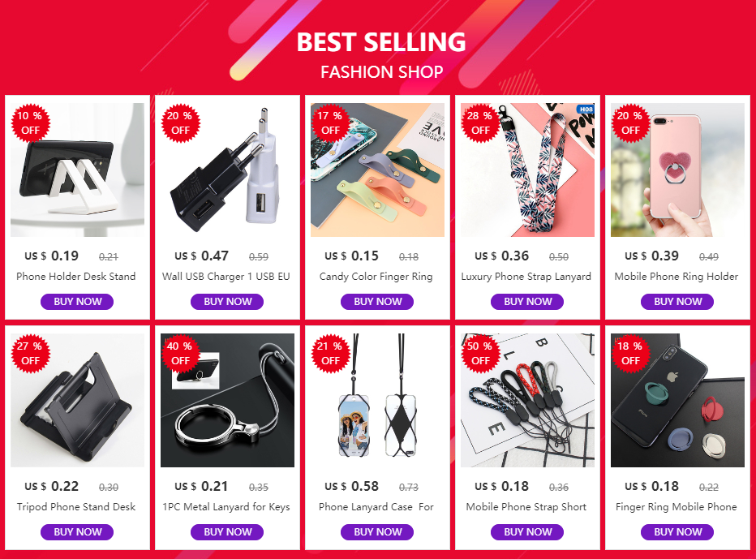This screenshot has width=756, height=559.
Task: Click BUY NOW under 1PC Metal Lanyard
Action: [227, 532]
